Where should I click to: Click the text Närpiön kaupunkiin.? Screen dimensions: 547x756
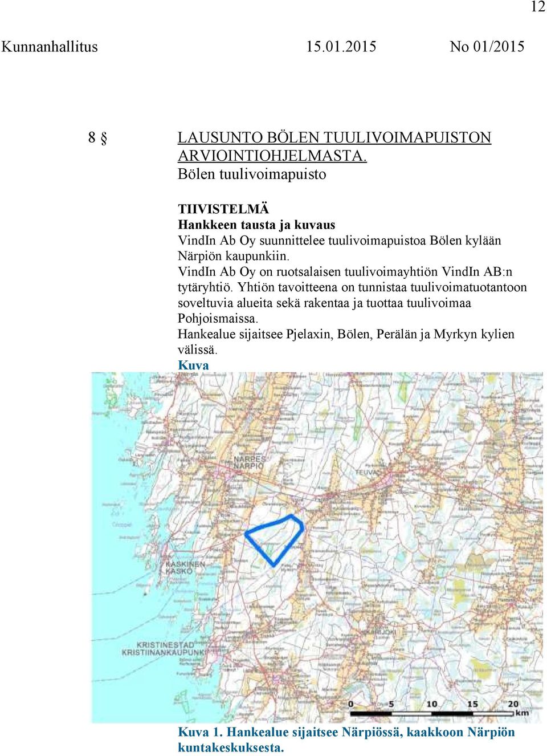pos(234,256)
